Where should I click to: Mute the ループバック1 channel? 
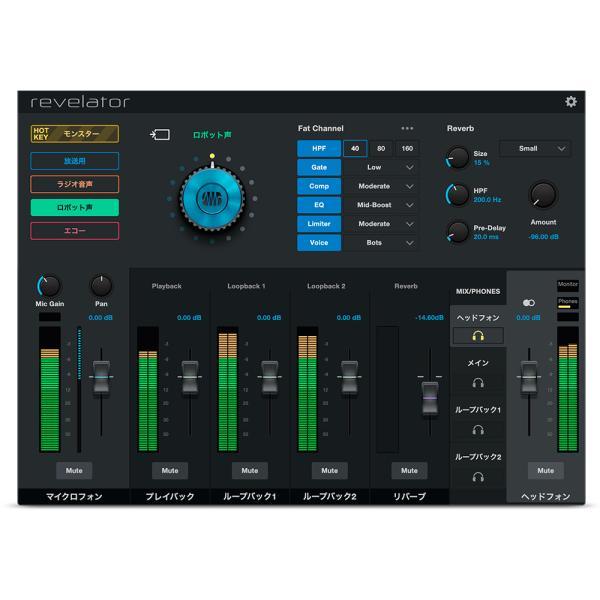(250, 471)
